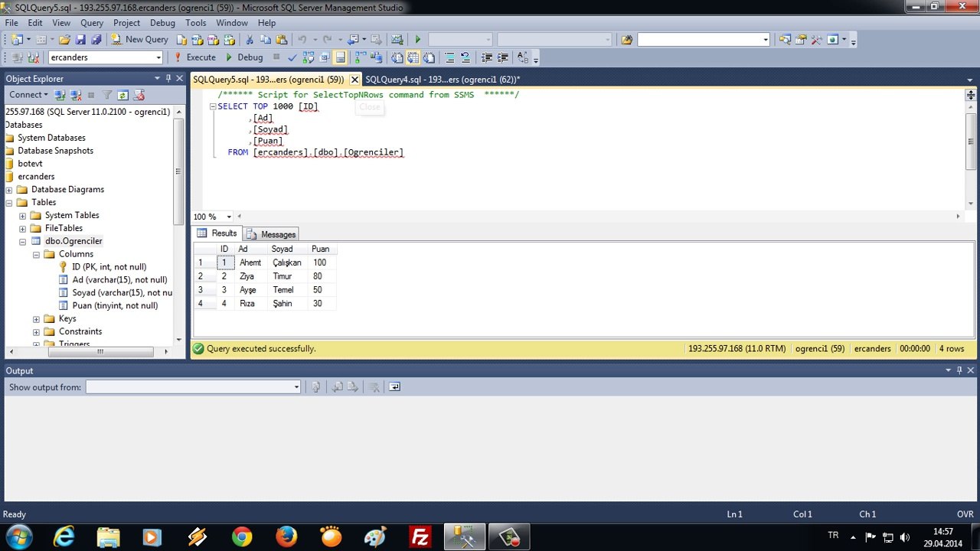Open the Tools menu
980x551 pixels.
tap(196, 23)
